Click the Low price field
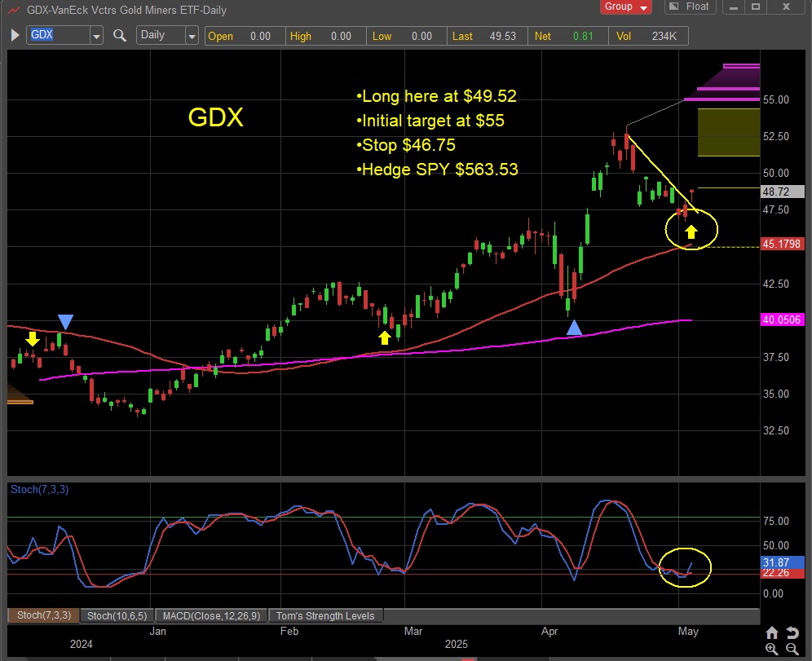The image size is (812, 661). pos(407,36)
